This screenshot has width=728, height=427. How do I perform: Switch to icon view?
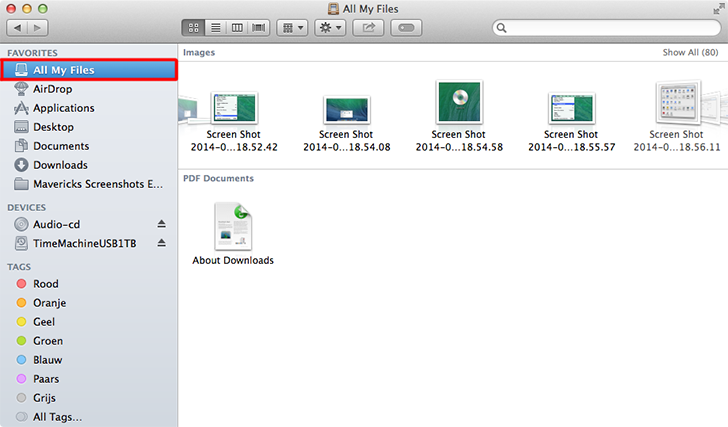[x=193, y=28]
